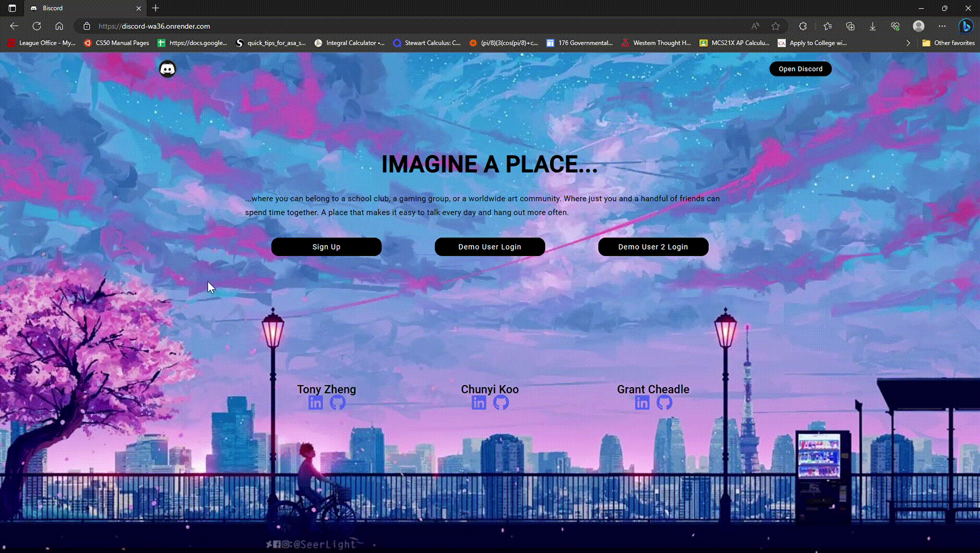Open Chunyi Koo's GitHub icon
The height and width of the screenshot is (553, 980).
click(x=501, y=403)
